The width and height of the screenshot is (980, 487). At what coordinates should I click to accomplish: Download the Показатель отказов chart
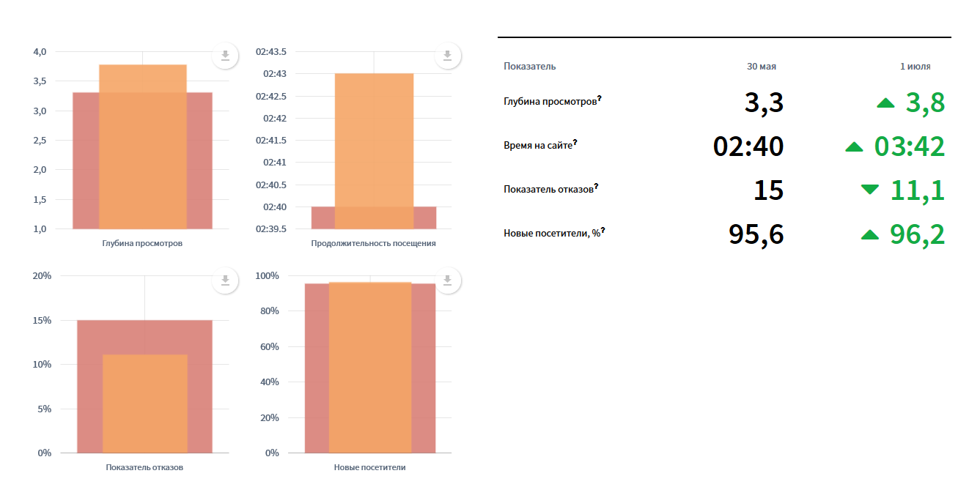[226, 280]
